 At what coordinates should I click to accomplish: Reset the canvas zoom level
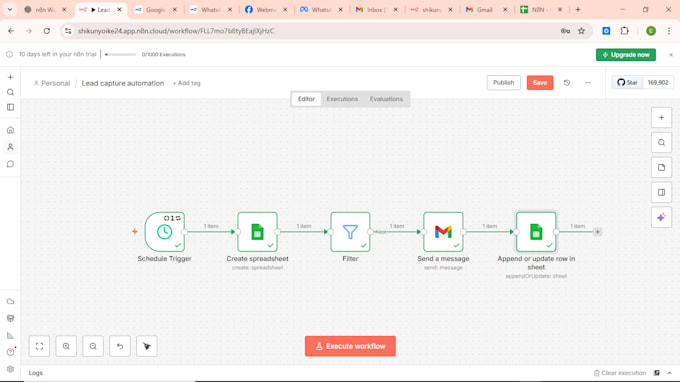pyautogui.click(x=120, y=346)
